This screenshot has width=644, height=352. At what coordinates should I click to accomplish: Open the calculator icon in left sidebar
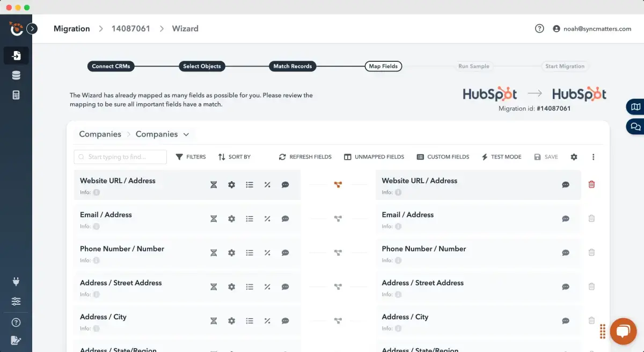coord(16,95)
